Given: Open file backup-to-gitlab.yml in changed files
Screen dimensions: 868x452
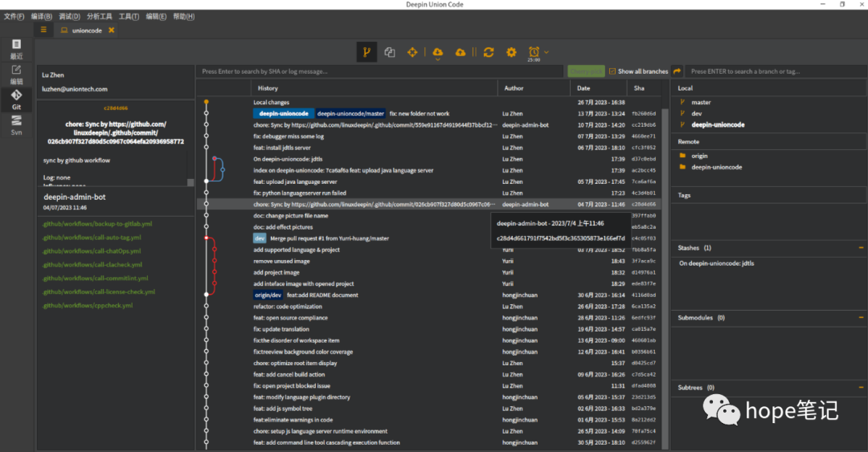Looking at the screenshot, I should pyautogui.click(x=97, y=224).
